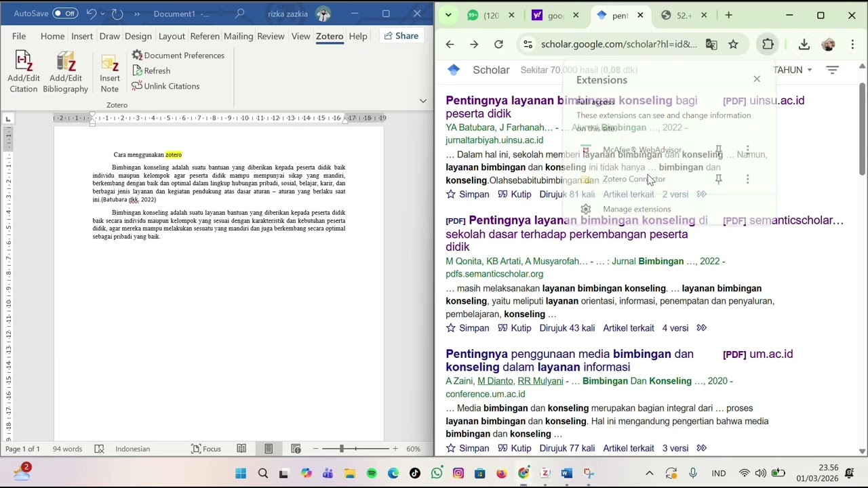Click the Chrome forward arrow
Viewport: 868px width, 488px height.
(x=474, y=44)
